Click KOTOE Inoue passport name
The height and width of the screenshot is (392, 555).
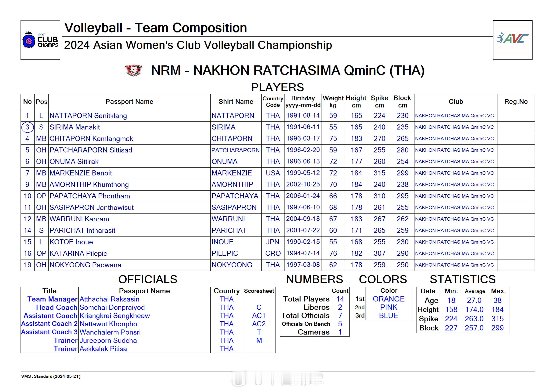pyautogui.click(x=71, y=242)
